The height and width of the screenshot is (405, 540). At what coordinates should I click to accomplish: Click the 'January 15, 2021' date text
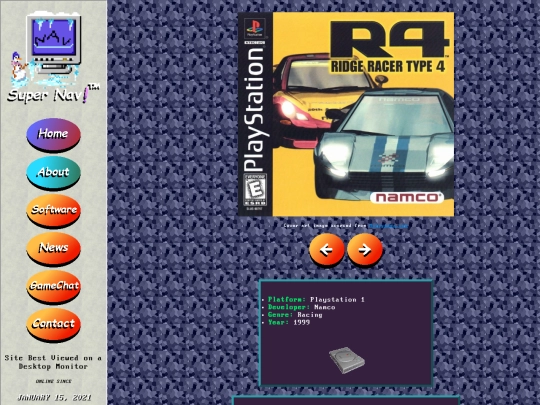(x=54, y=397)
